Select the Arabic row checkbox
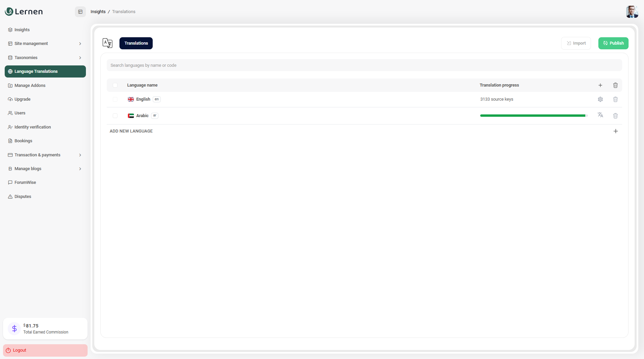The image size is (644, 359). 115,115
